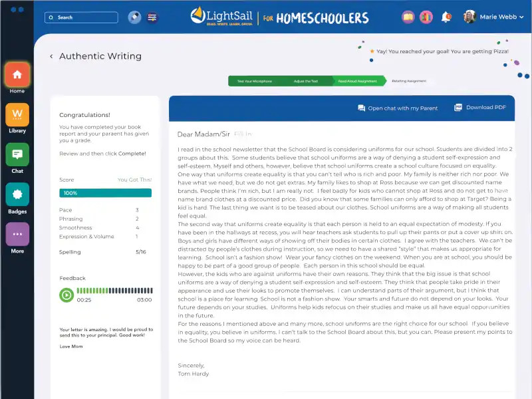532x399 pixels.
Task: Open the Library from the sidebar
Action: coord(17,115)
